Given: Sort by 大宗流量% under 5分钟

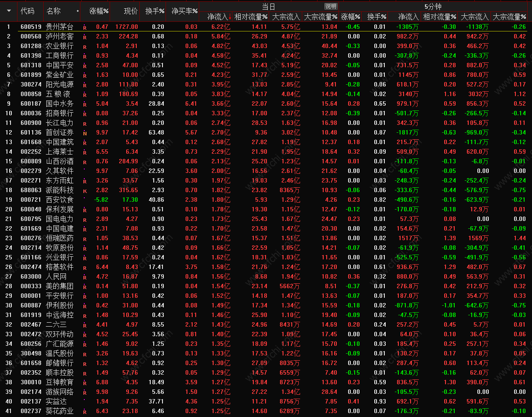Looking at the screenshot, I should [x=510, y=17].
